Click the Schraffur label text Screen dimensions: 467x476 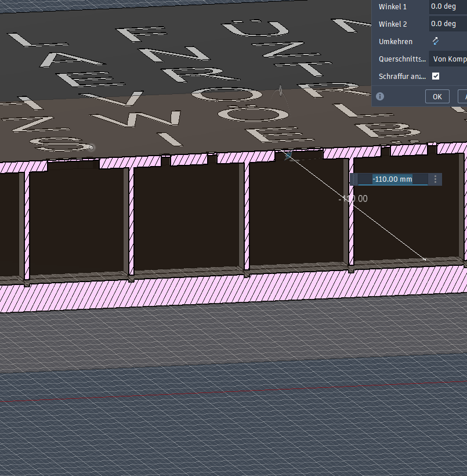(402, 76)
